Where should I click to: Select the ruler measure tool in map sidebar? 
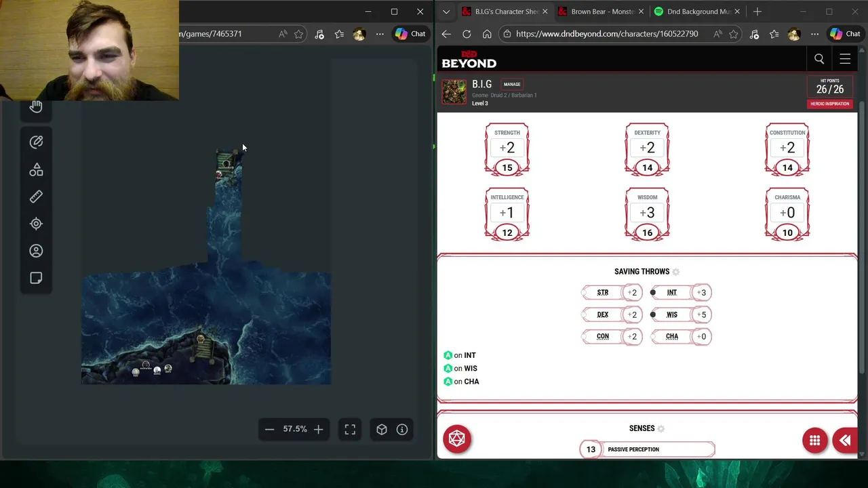point(36,197)
